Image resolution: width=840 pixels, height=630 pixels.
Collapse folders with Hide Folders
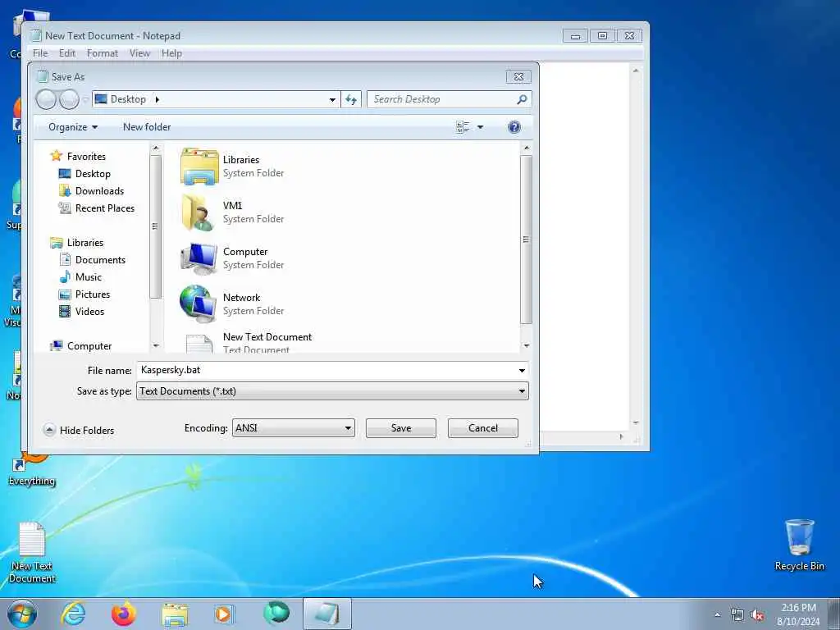coord(79,430)
